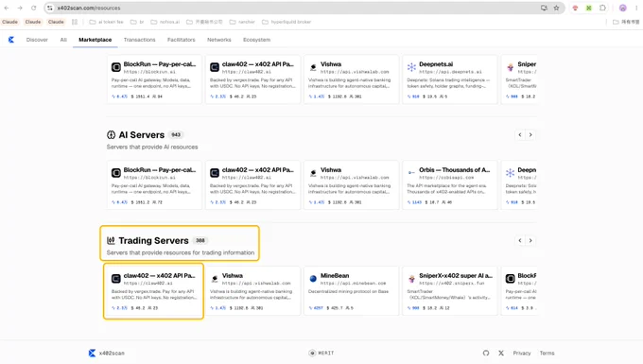Click the red extension icon in the toolbar
Screen dimensions: 643x364
coord(575,8)
